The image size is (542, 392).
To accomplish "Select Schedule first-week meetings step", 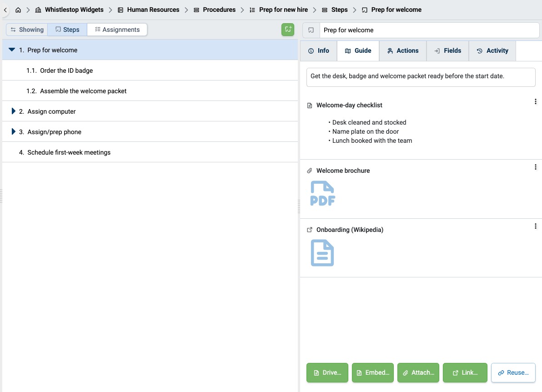I will (150, 152).
